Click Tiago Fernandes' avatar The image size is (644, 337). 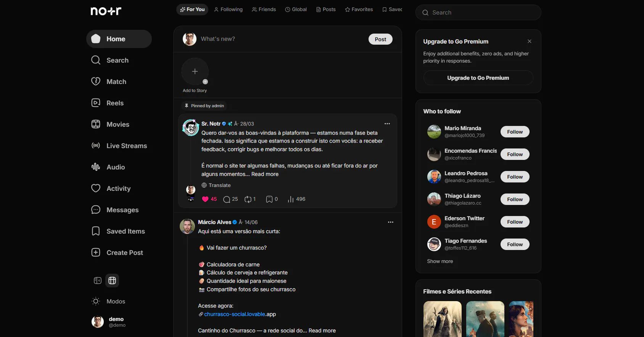click(434, 244)
